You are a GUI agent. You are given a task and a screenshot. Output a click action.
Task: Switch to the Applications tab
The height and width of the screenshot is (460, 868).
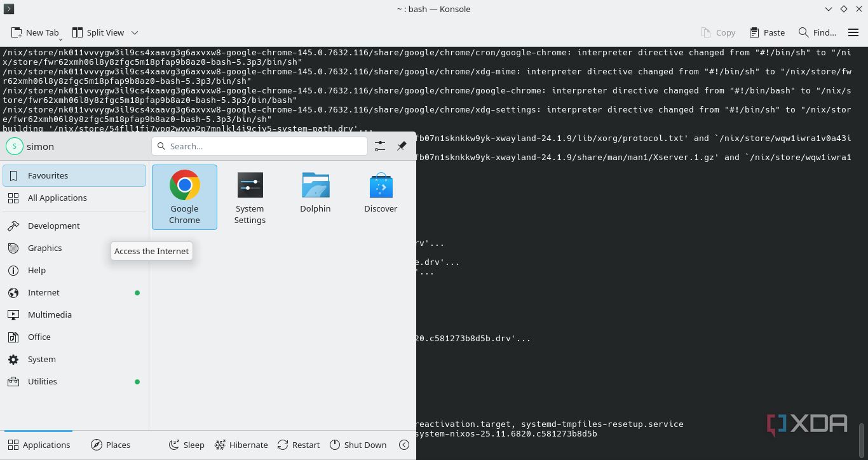coord(39,445)
